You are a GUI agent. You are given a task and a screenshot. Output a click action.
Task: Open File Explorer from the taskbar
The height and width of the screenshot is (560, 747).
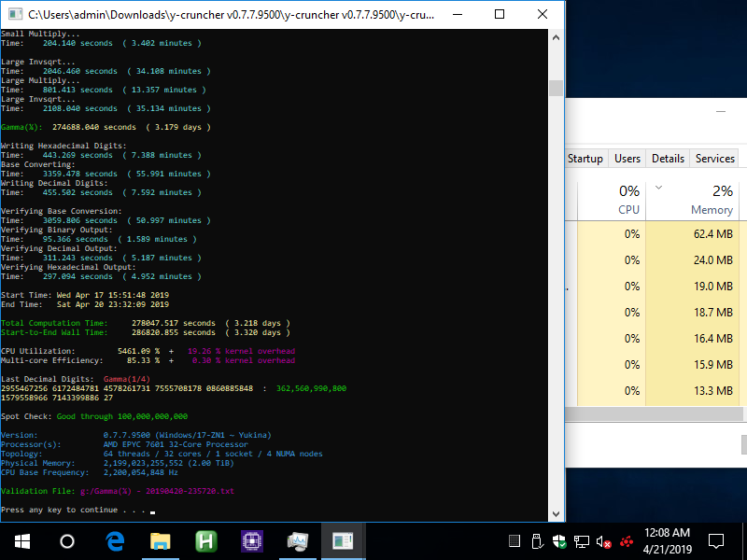click(x=161, y=540)
